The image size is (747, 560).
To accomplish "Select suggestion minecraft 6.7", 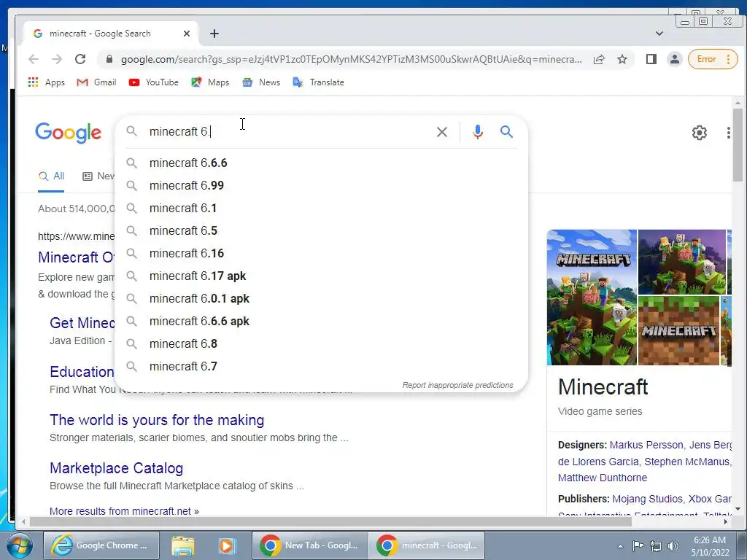I will (322, 366).
